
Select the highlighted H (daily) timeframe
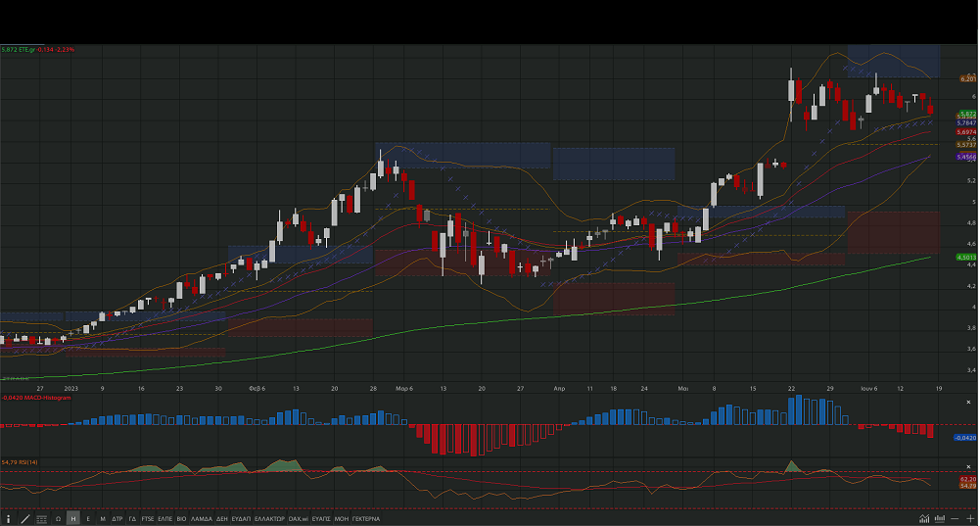73,518
